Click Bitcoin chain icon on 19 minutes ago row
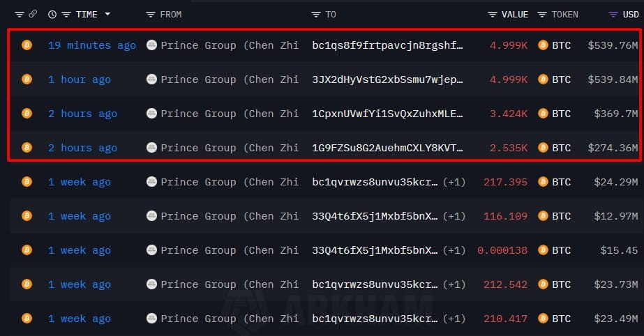Image resolution: width=644 pixels, height=336 pixels. 27,45
